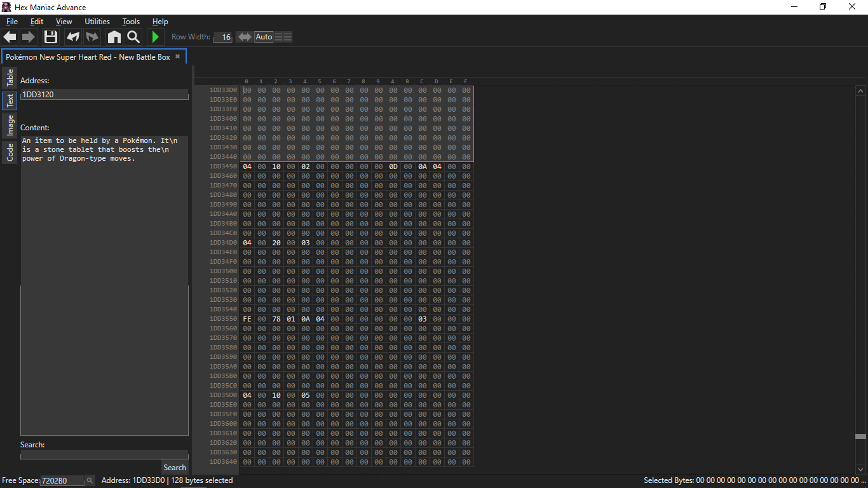Screen dimensions: 868x488
Task: Switch to the Table side tab
Action: click(10, 78)
